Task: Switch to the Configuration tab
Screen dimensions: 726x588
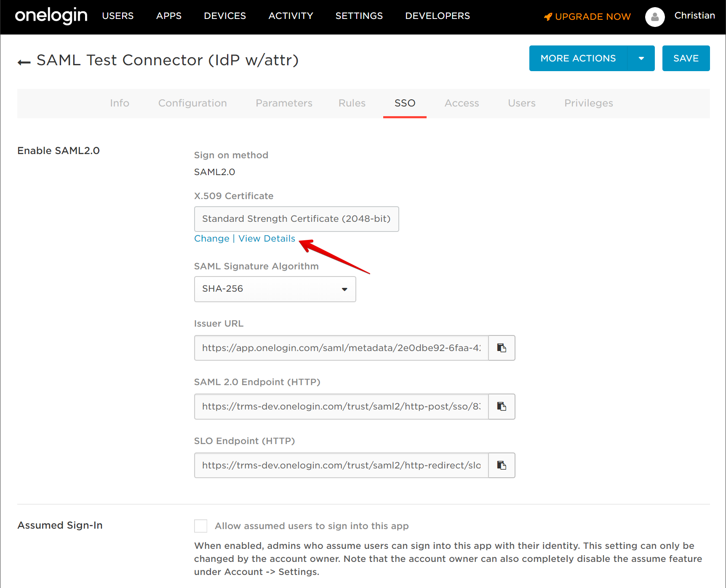Action: coord(192,103)
